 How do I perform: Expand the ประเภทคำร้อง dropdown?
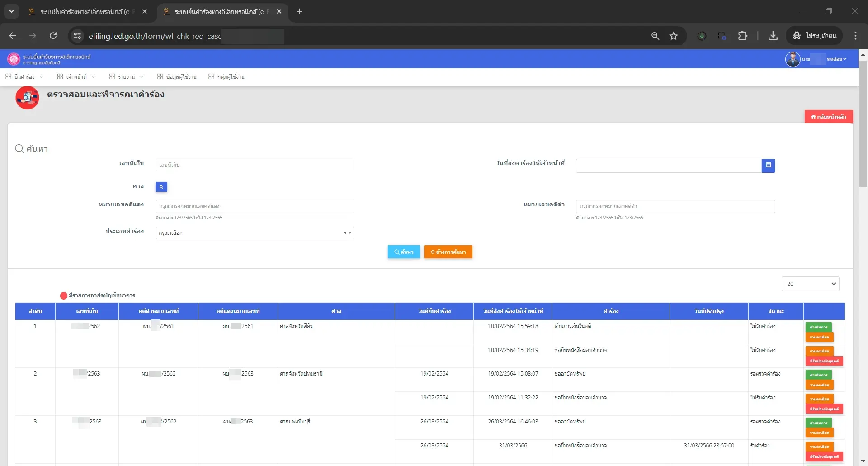(255, 233)
